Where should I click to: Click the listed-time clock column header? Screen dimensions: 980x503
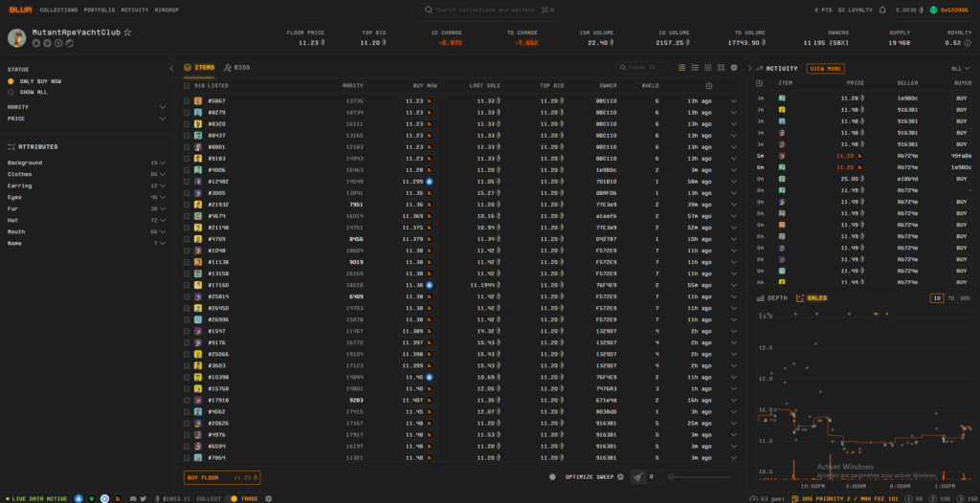tap(709, 86)
